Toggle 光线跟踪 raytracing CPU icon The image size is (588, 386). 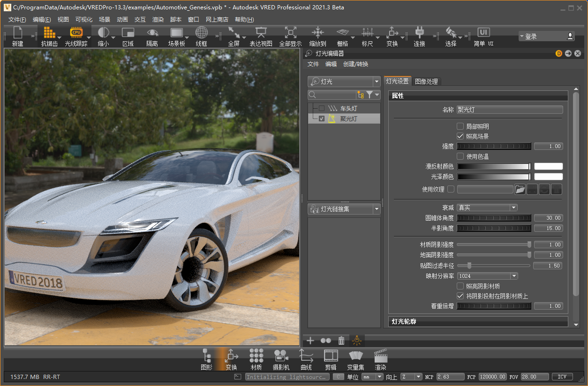76,33
